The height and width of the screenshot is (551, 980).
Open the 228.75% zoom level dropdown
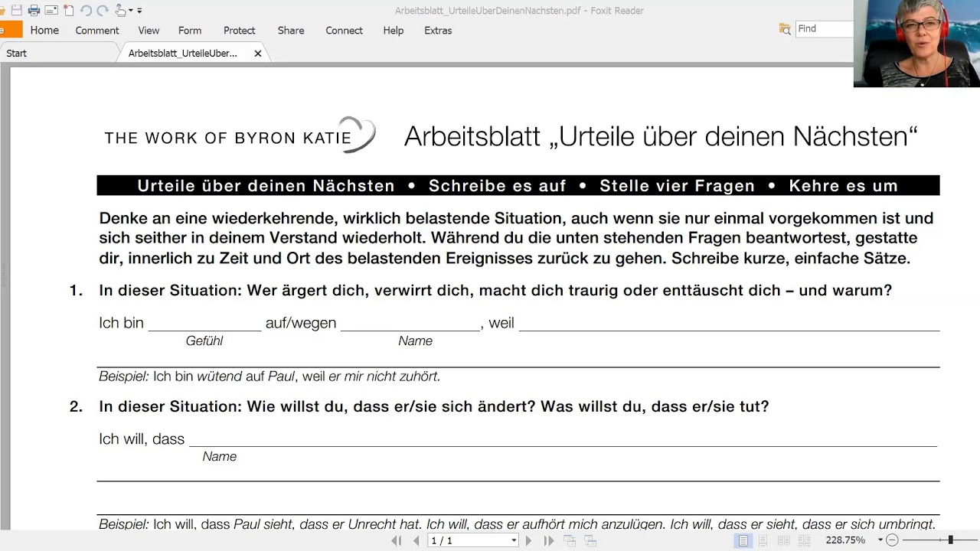880,540
